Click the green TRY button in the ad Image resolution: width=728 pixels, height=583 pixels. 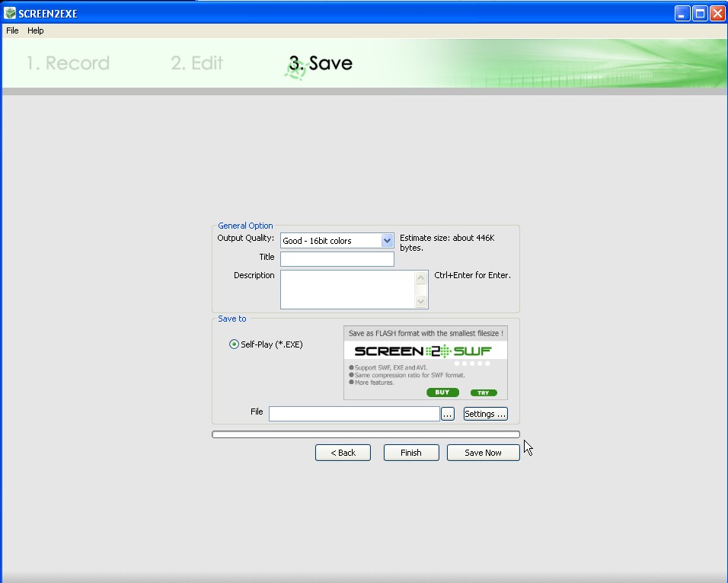tap(484, 393)
